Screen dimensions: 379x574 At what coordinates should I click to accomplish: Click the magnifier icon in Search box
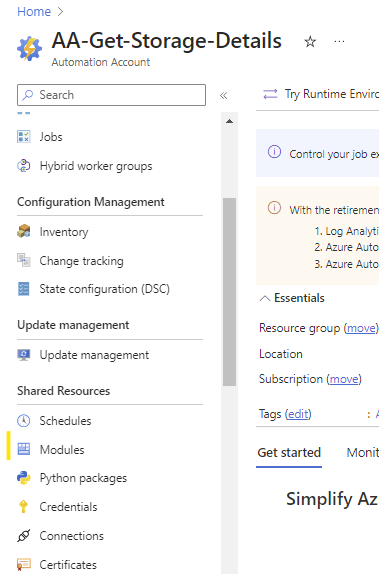27,95
